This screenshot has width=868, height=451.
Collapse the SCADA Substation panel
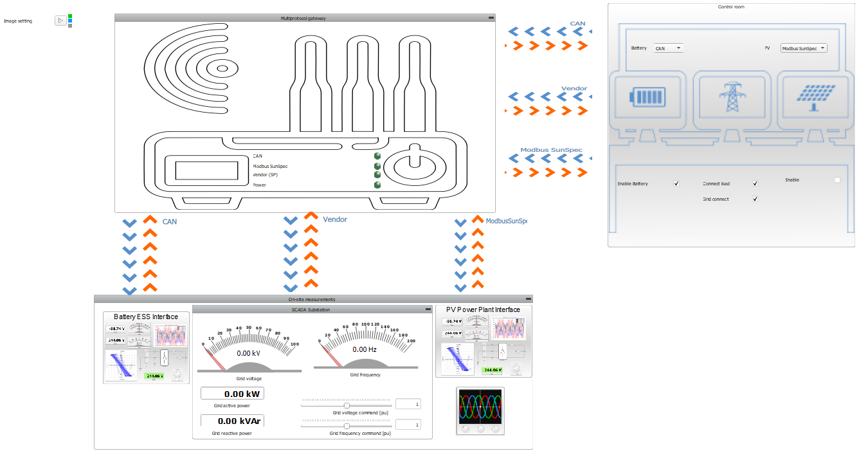click(x=428, y=309)
